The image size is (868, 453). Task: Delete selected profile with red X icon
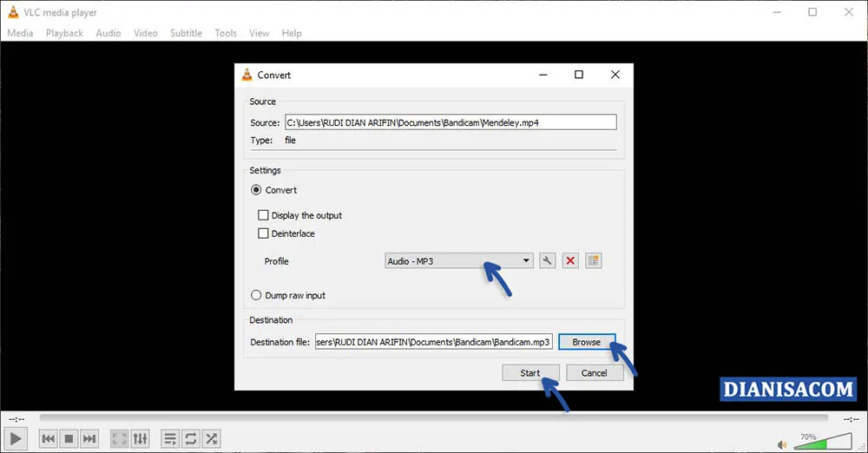click(570, 261)
